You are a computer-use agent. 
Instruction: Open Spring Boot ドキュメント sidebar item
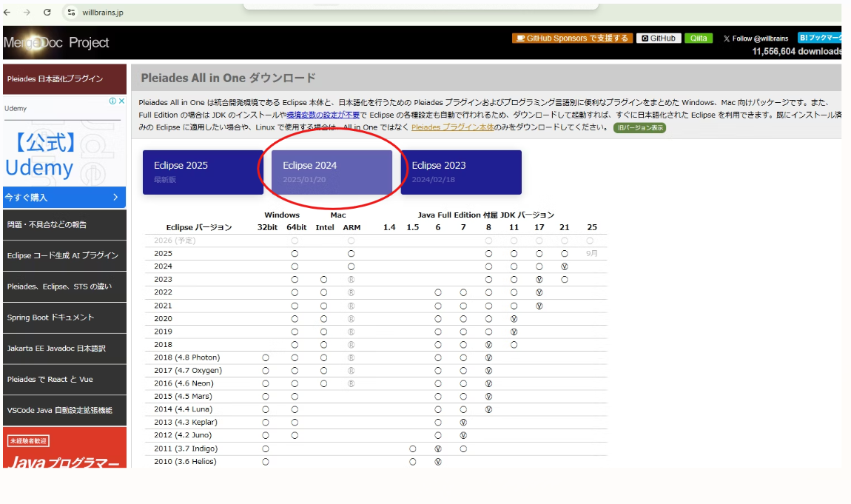point(64,317)
